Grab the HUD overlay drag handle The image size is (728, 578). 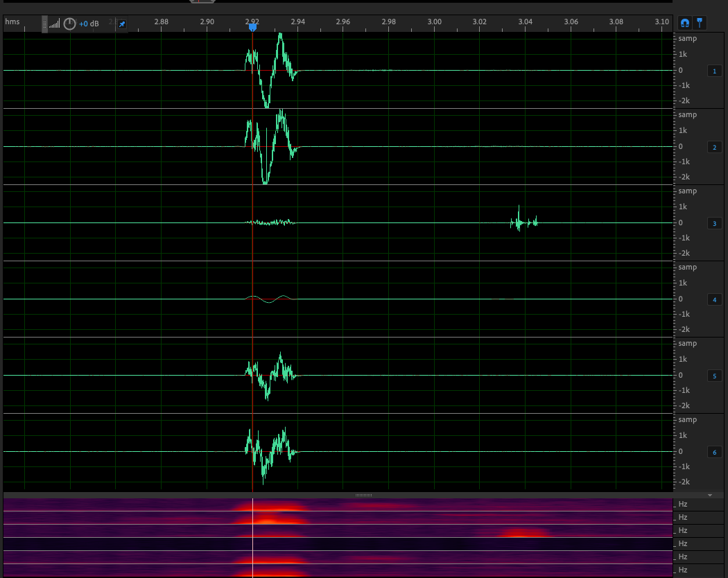point(45,24)
